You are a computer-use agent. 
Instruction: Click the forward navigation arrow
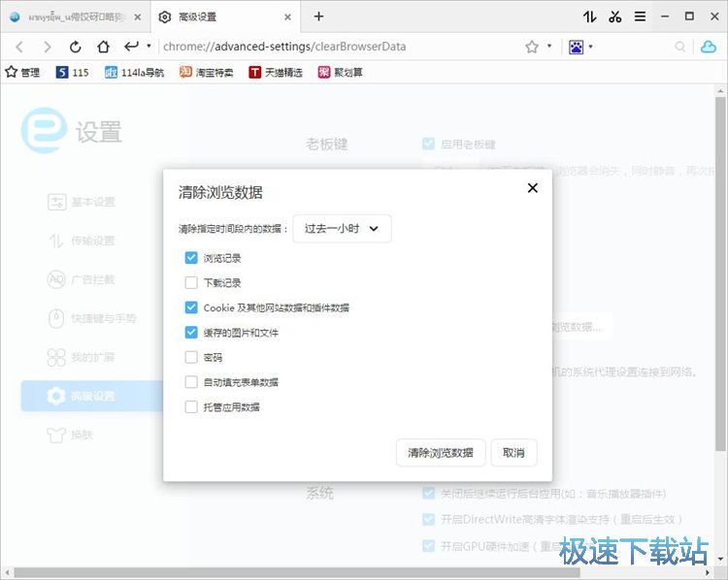[x=47, y=47]
